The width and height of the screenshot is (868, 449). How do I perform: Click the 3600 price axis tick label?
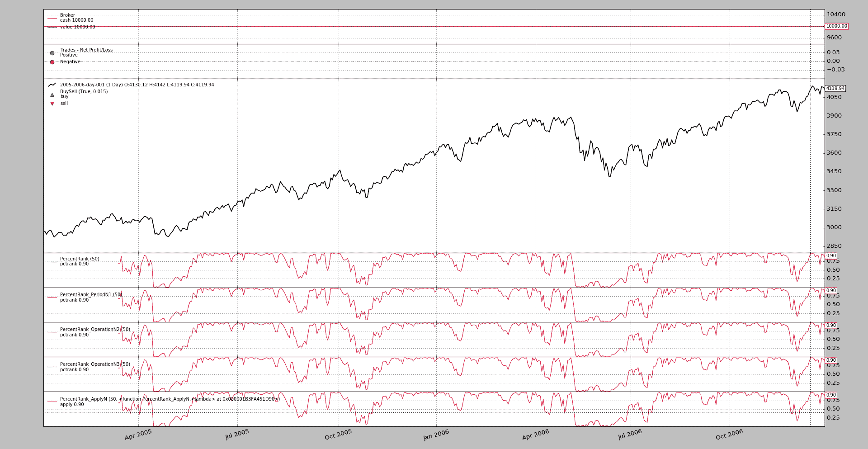834,153
